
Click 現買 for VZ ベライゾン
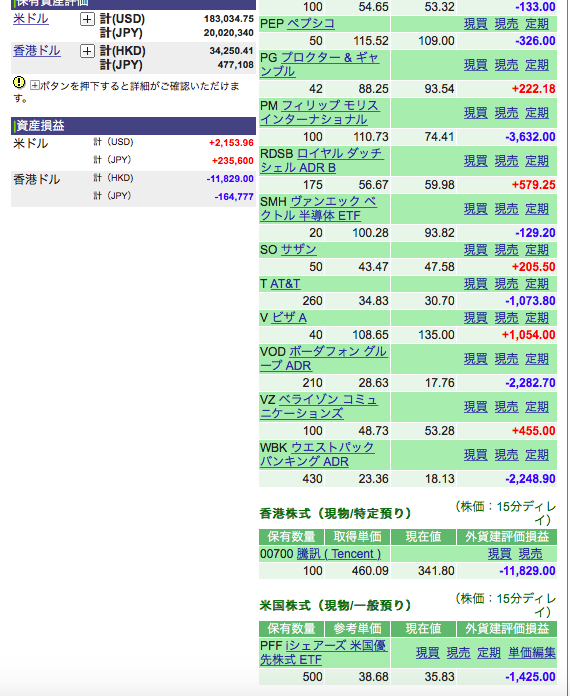coord(476,407)
